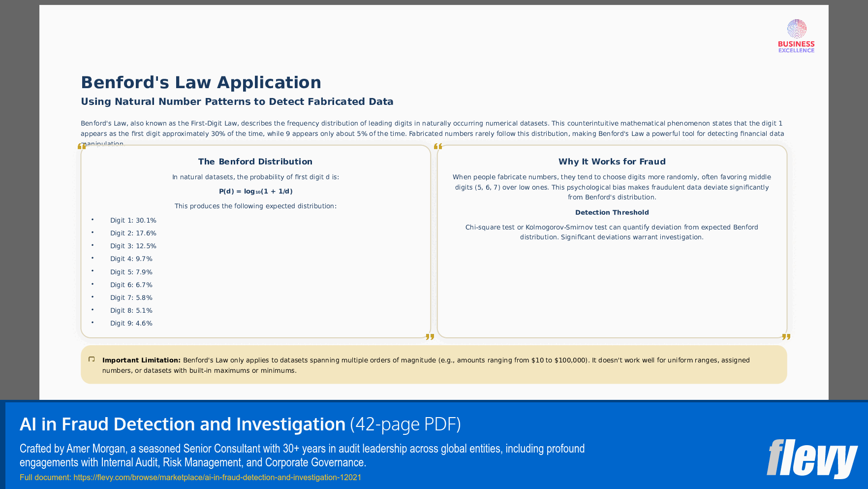This screenshot has height=489, width=868.
Task: Open the flevy.com full document link
Action: tap(217, 477)
